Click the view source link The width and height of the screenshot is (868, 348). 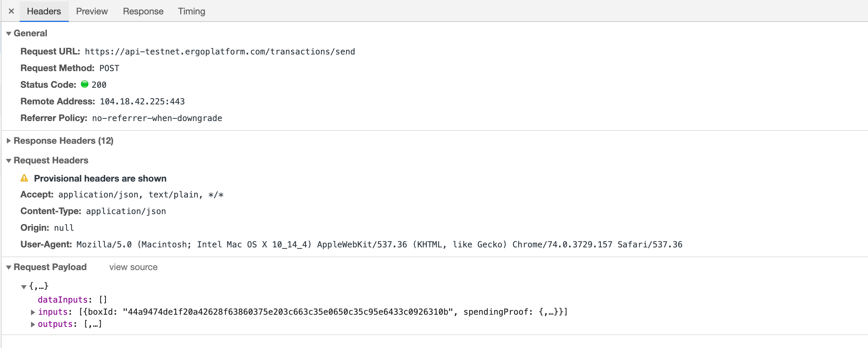pos(133,267)
